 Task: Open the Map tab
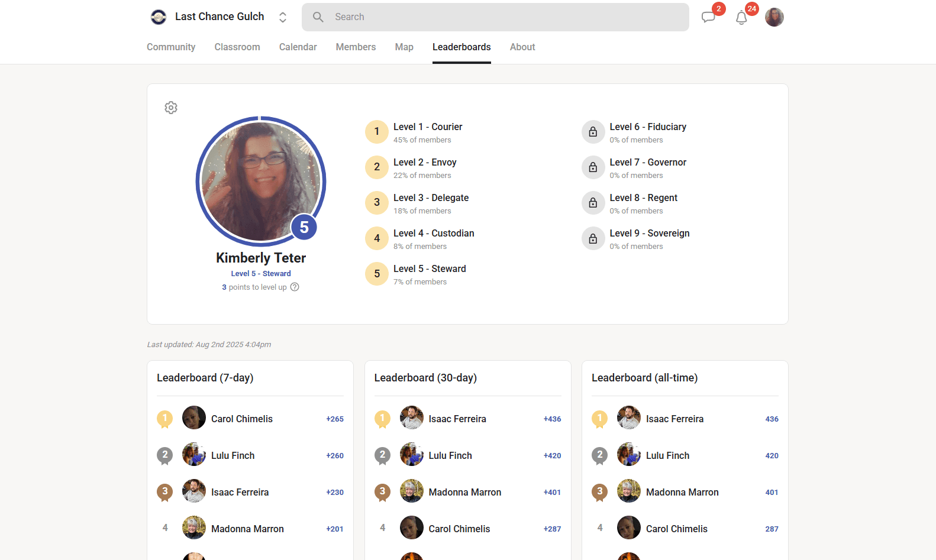404,47
